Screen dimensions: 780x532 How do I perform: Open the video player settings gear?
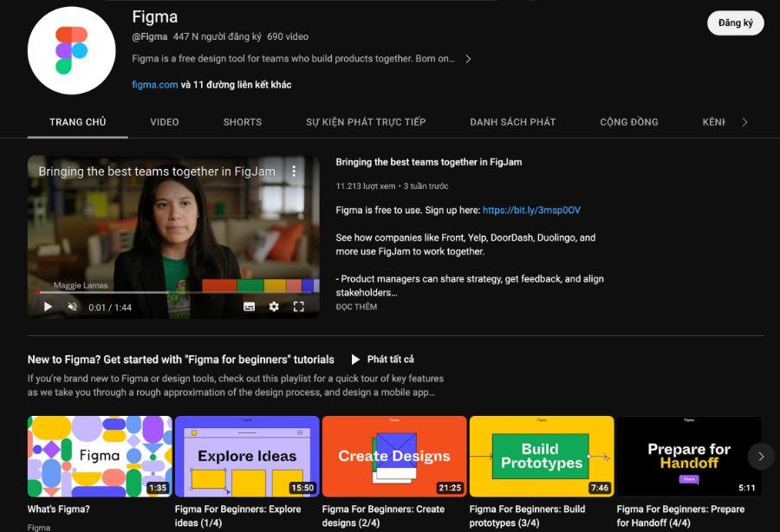[x=274, y=306]
